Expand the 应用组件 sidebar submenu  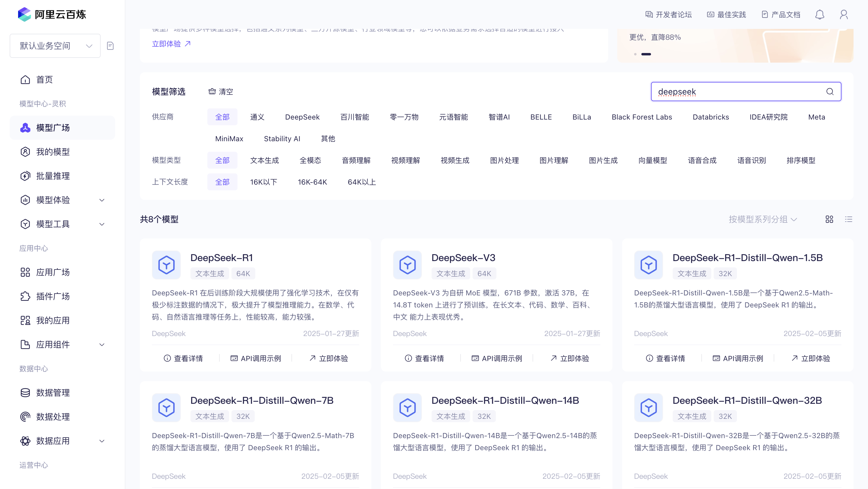click(x=102, y=345)
